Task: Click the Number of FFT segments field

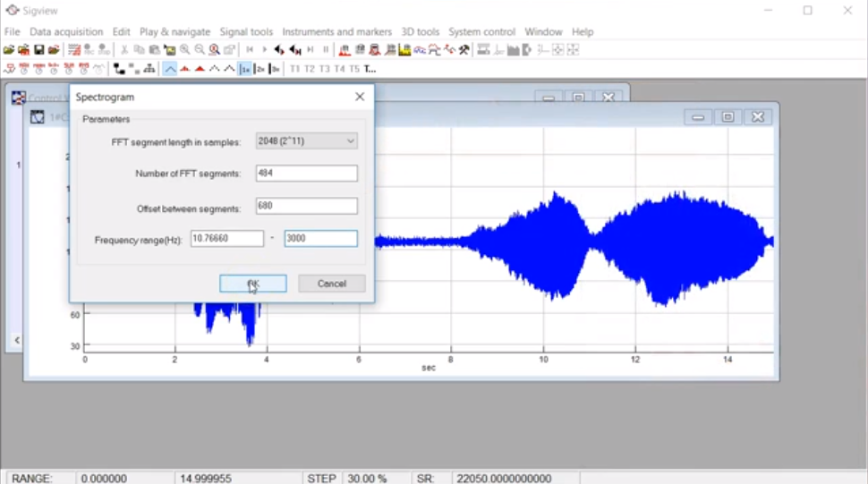Action: 306,174
